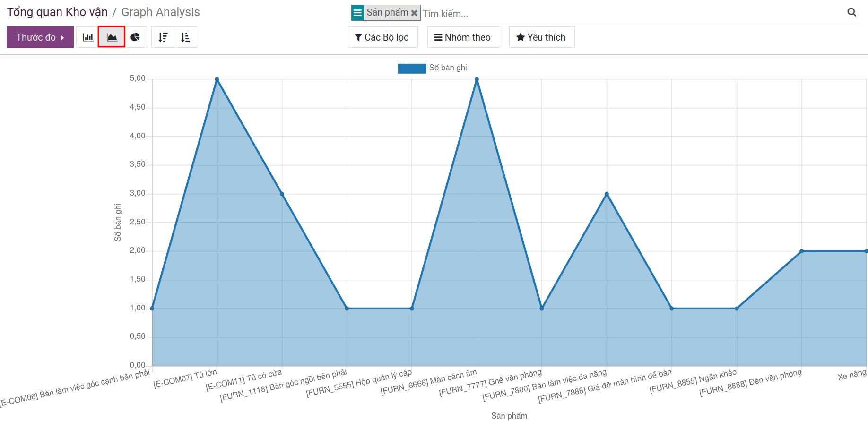Remove the Sản phẩm group facet
Screen dimensions: 868x421
pos(414,13)
